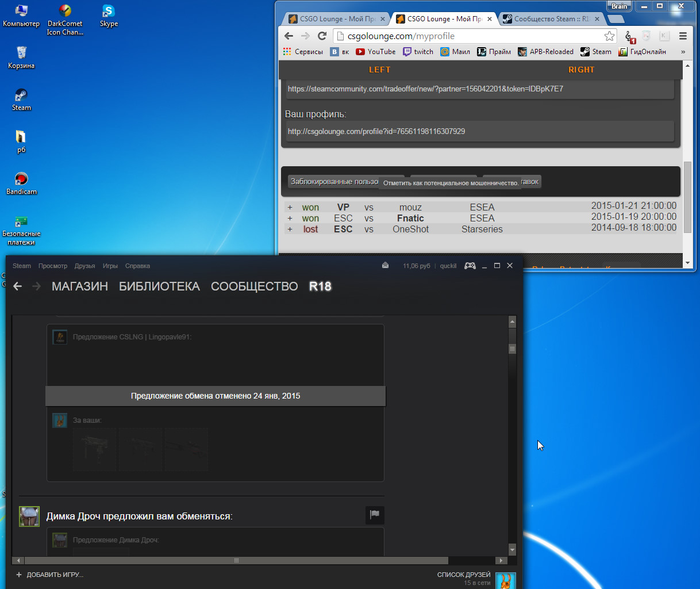Open the Друзья menu
The width and height of the screenshot is (700, 589).
[x=84, y=266]
